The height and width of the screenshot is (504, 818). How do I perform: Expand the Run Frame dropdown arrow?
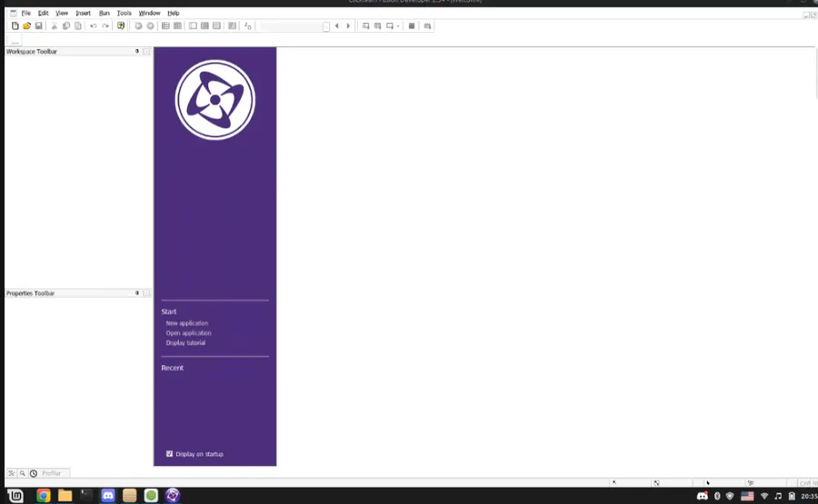coord(398,25)
